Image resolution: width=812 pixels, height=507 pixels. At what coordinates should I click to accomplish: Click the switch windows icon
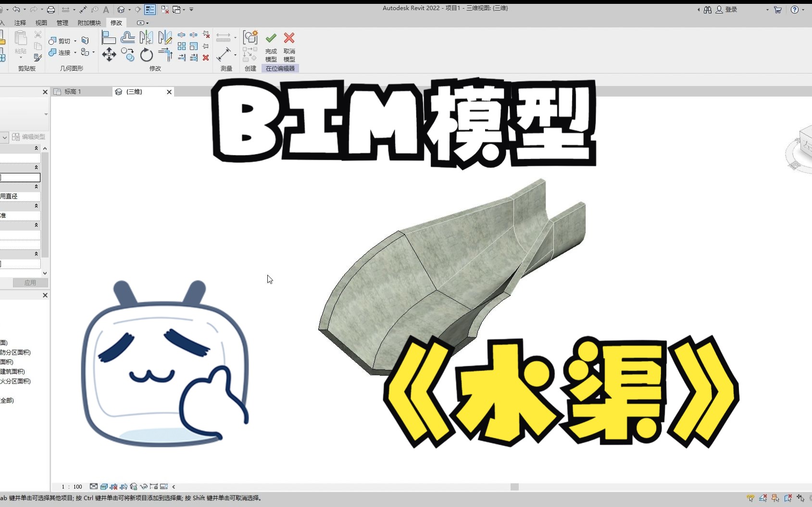(x=176, y=9)
